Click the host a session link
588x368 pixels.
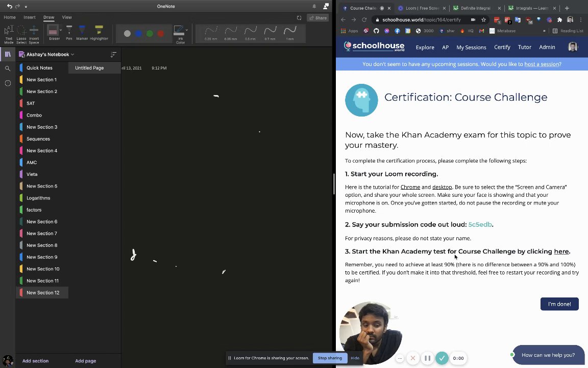coord(542,64)
